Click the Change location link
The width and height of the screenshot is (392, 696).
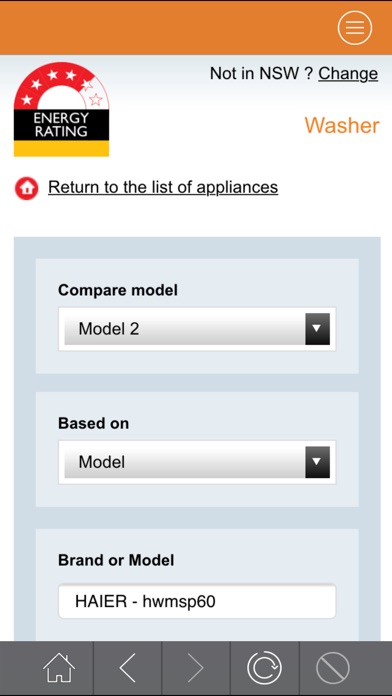[348, 73]
